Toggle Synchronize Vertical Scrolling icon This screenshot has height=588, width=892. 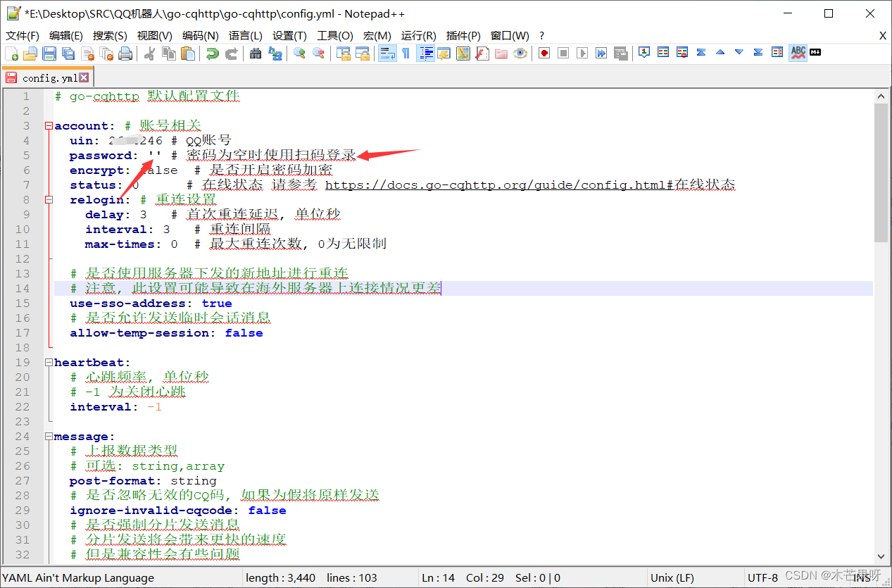(344, 54)
